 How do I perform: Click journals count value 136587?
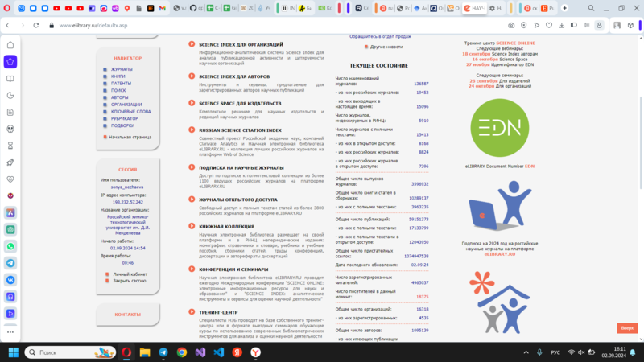421,84
